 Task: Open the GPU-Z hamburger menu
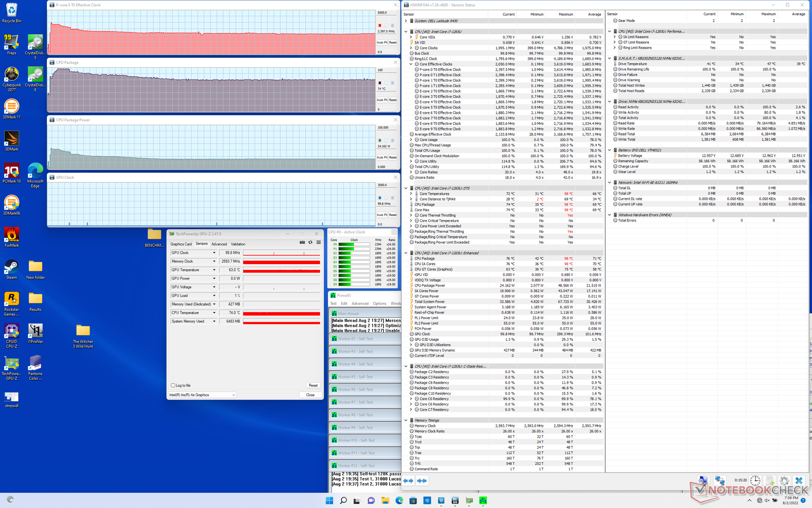(x=318, y=243)
